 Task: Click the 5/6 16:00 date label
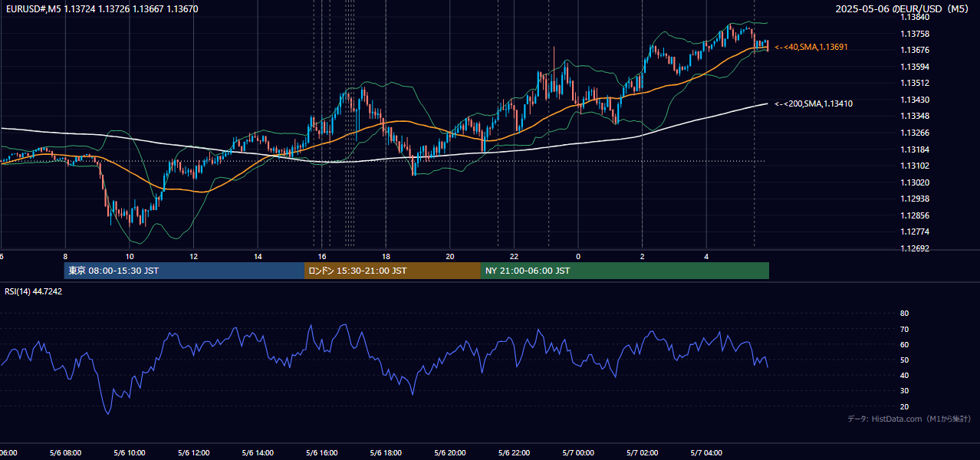tap(321, 453)
